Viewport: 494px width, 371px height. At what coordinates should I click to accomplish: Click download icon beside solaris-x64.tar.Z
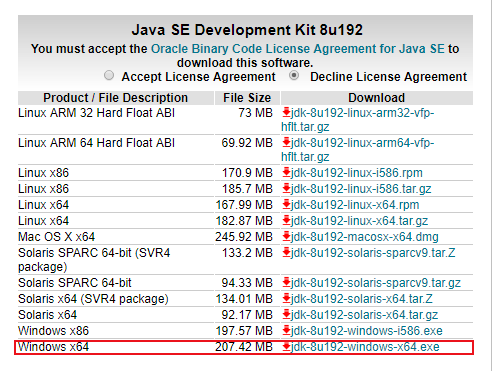(x=286, y=299)
